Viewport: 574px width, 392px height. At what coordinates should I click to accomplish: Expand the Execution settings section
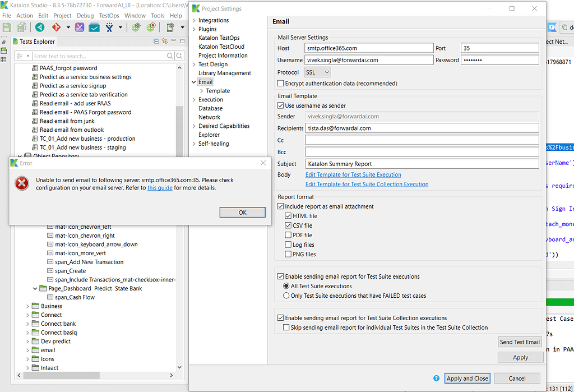[x=195, y=99]
